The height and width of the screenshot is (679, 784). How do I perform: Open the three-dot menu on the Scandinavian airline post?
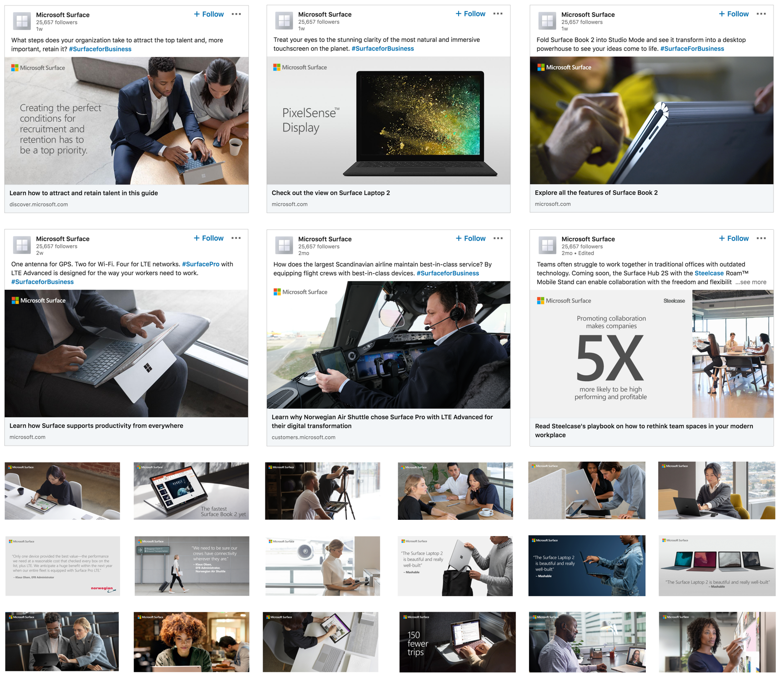point(498,238)
